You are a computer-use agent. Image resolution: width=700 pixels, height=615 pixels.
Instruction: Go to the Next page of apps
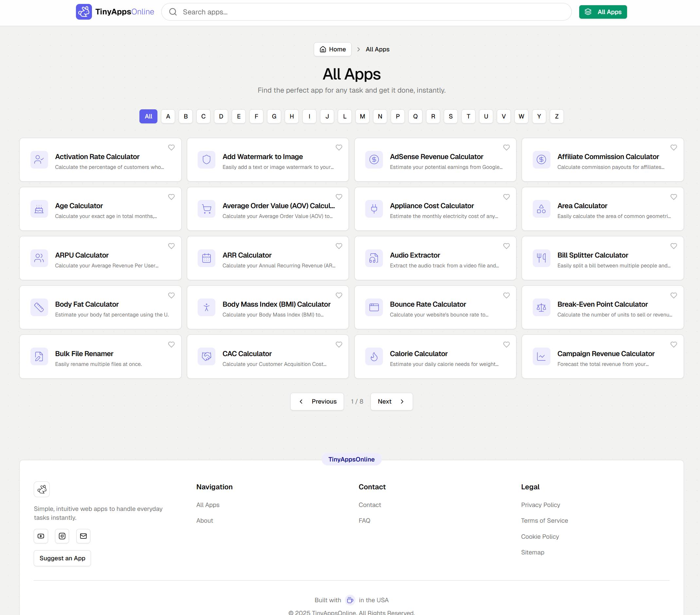click(x=391, y=401)
